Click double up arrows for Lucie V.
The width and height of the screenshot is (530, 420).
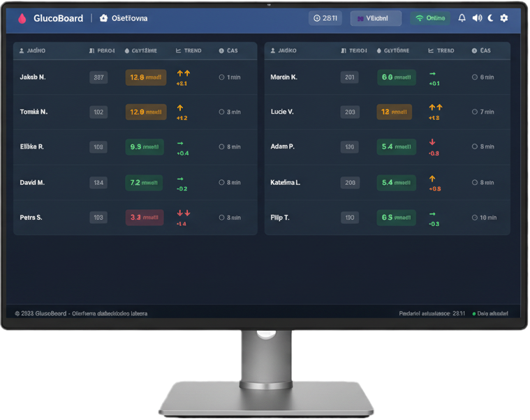436,107
